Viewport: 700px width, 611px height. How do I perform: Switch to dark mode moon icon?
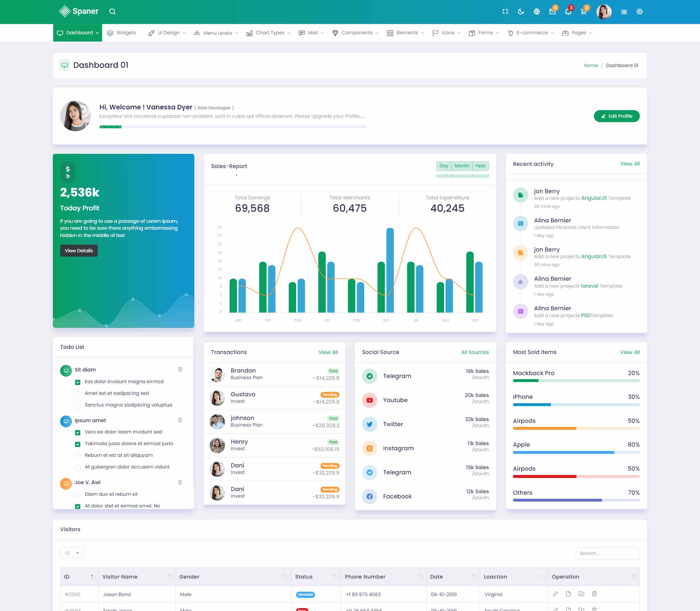tap(521, 12)
